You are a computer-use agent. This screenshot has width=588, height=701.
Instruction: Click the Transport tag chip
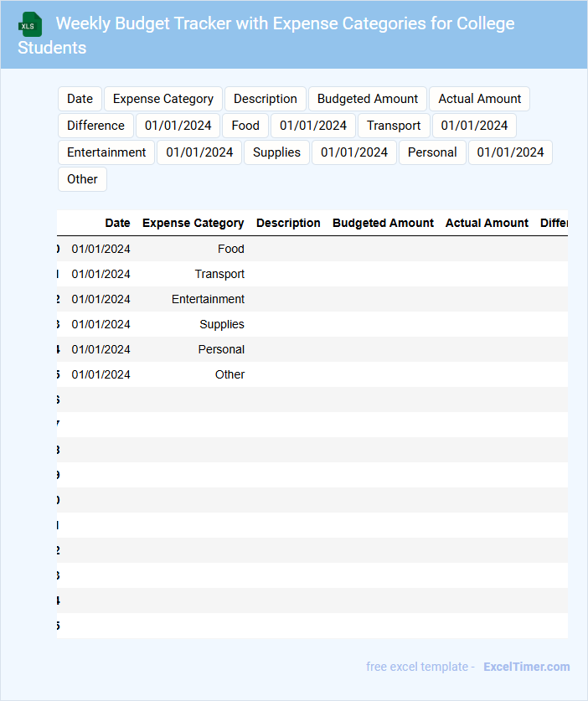click(x=394, y=126)
